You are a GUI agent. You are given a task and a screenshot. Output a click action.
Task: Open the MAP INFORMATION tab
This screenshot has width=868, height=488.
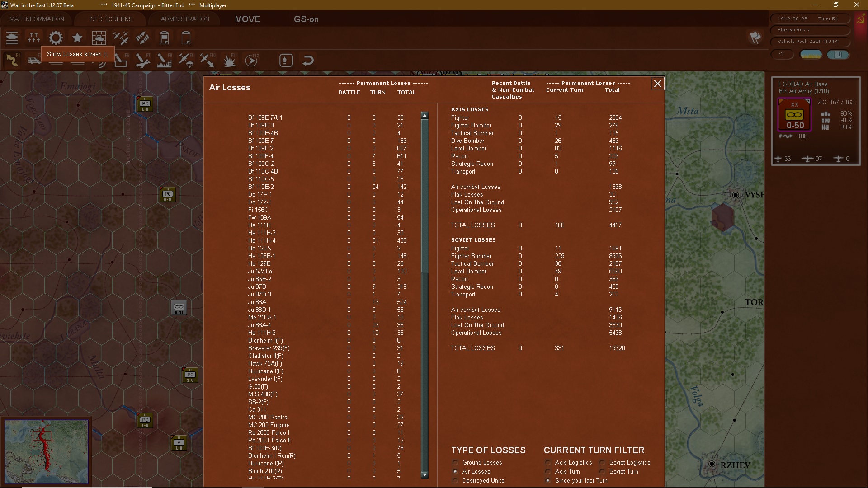click(x=37, y=19)
